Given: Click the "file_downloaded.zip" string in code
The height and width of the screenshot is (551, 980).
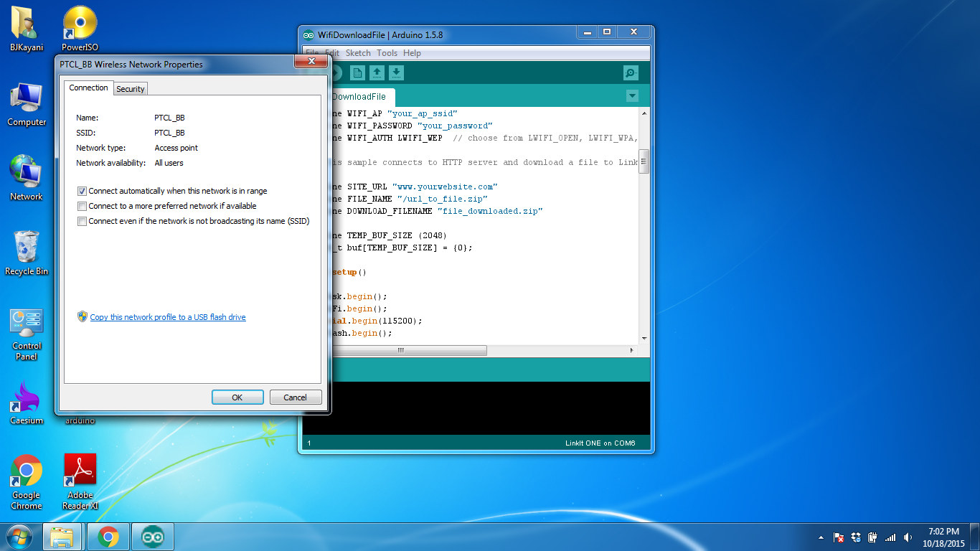Looking at the screenshot, I should tap(490, 211).
